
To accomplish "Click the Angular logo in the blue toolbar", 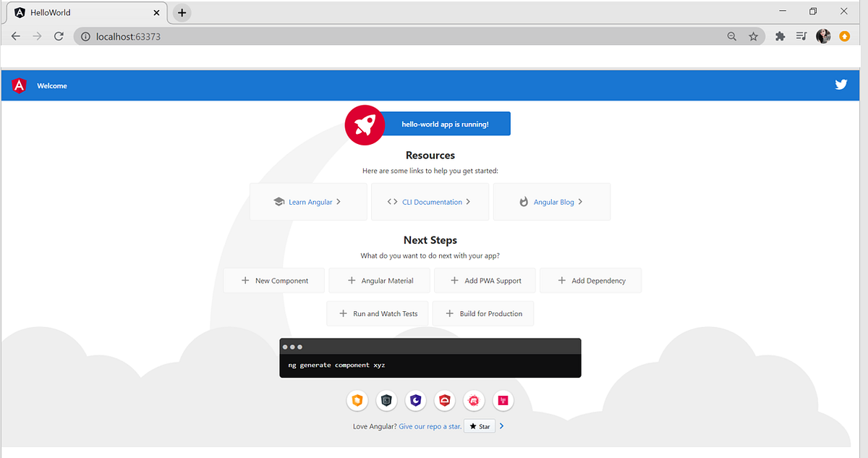I will click(18, 85).
